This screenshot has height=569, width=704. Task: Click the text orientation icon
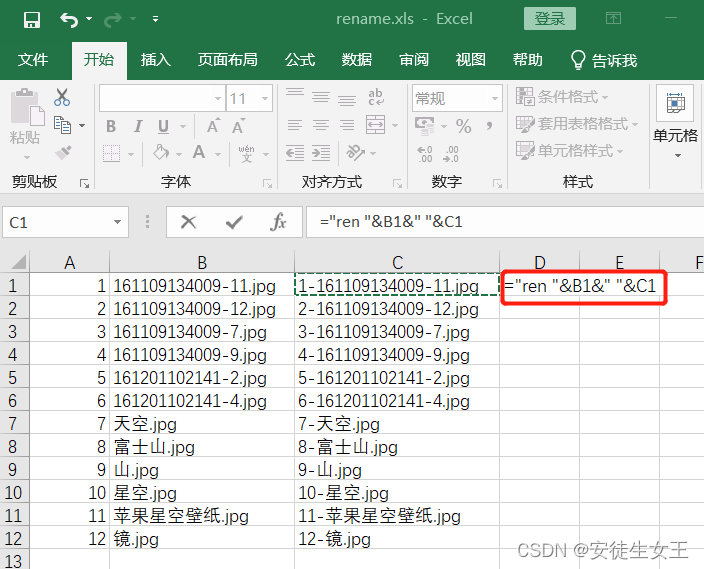point(356,153)
